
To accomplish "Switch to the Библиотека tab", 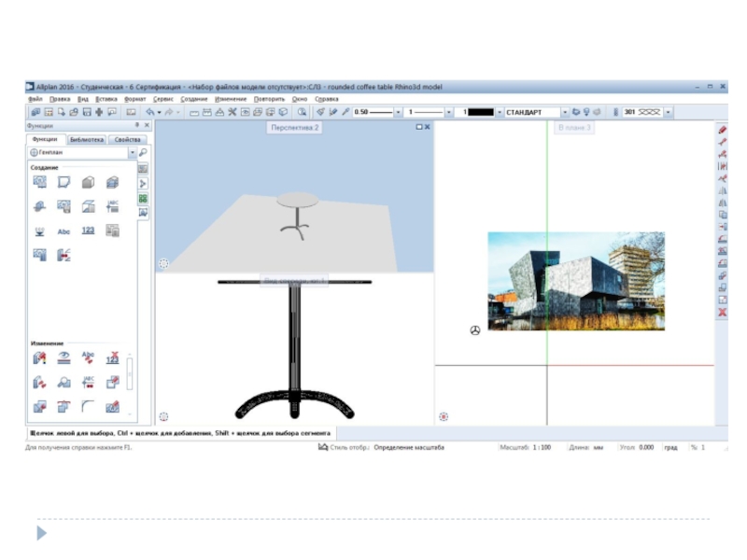I will coord(86,139).
